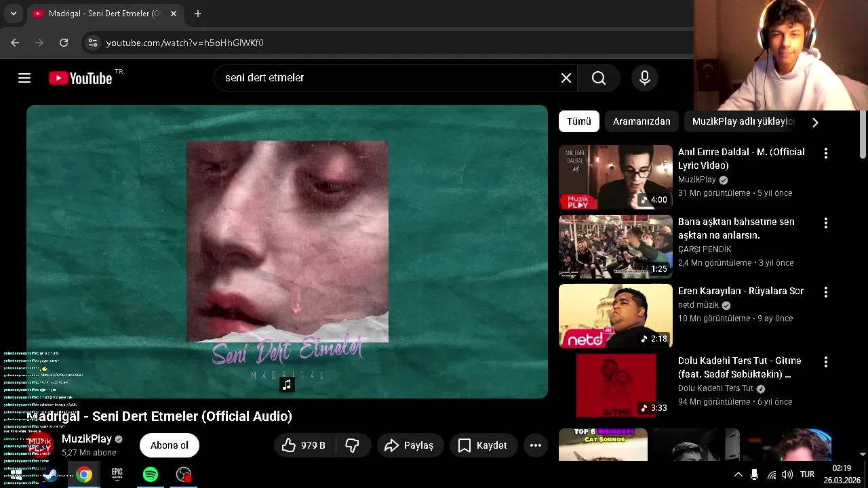Open title Eren Karayılan - Rüyalara Sor
This screenshot has height=488, width=868.
tap(741, 291)
